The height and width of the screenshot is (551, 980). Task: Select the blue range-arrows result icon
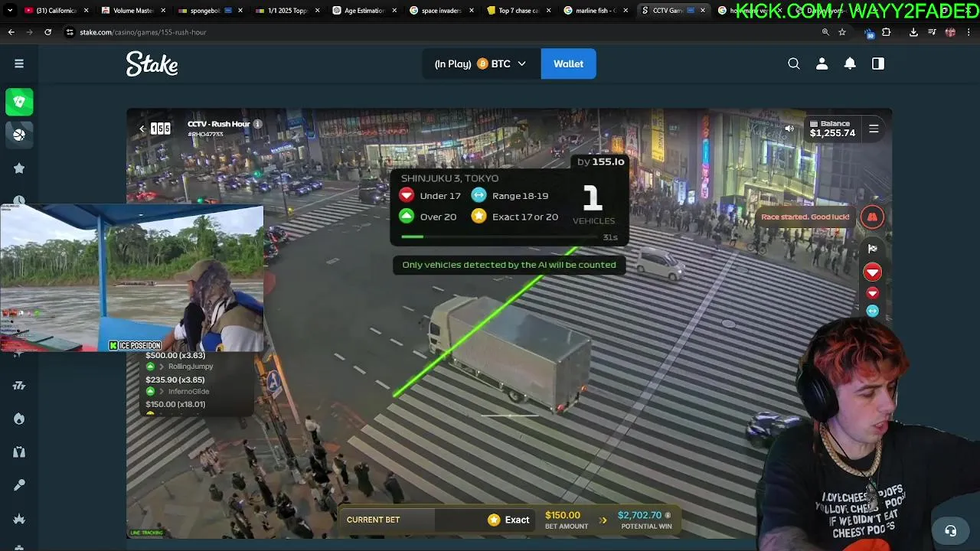(x=872, y=311)
